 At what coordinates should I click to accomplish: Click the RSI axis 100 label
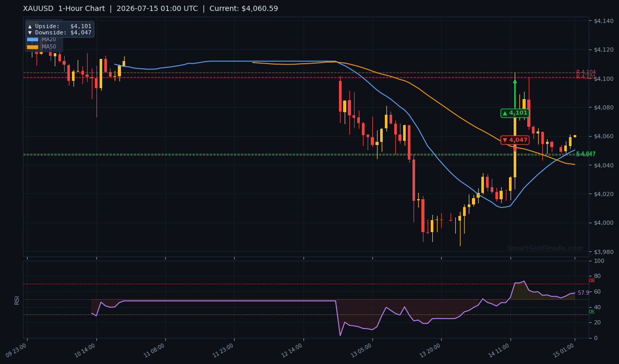pos(599,261)
